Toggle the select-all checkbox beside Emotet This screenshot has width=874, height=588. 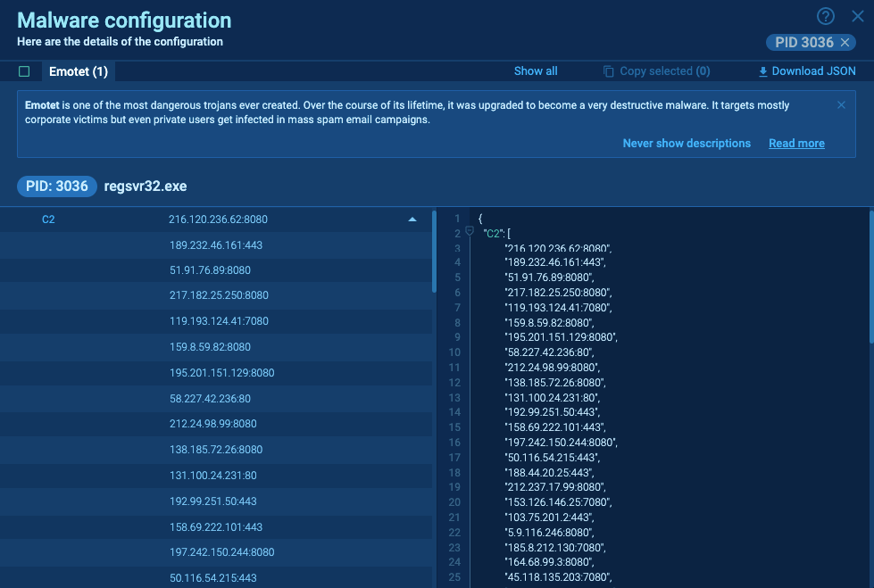[x=24, y=71]
